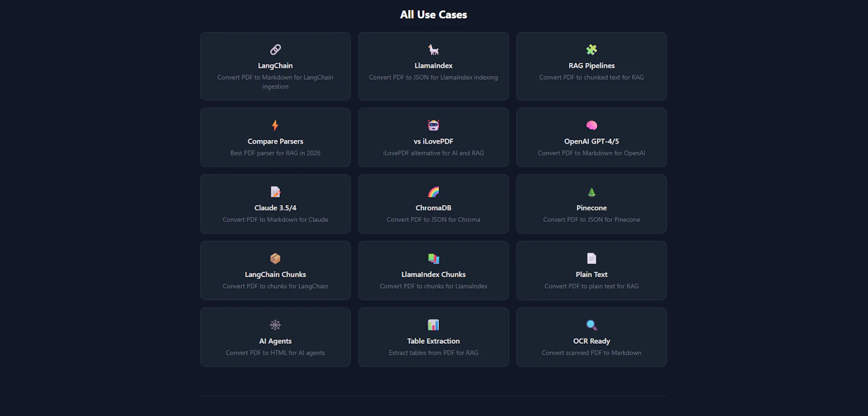This screenshot has height=416, width=868.
Task: Click "Convert PDF to JSON for LlamaIndex indexing"
Action: (x=433, y=78)
